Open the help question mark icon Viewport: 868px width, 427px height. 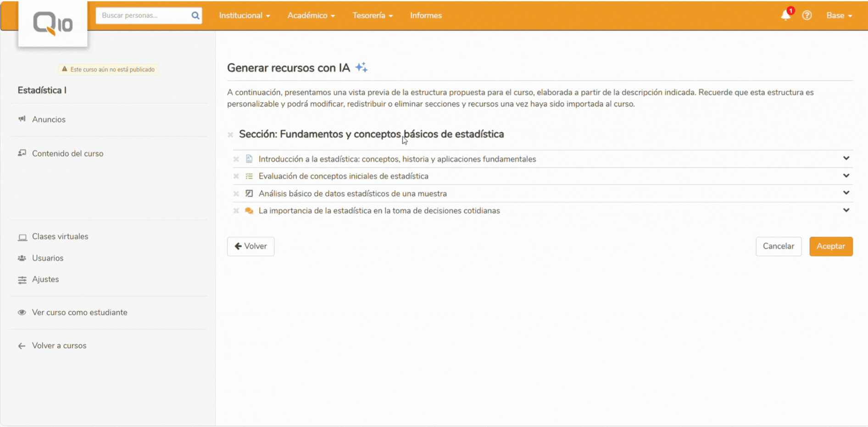(x=807, y=16)
